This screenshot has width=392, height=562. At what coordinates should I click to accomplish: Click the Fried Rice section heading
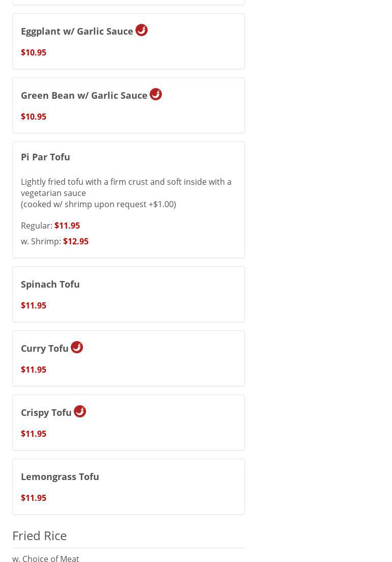40,536
